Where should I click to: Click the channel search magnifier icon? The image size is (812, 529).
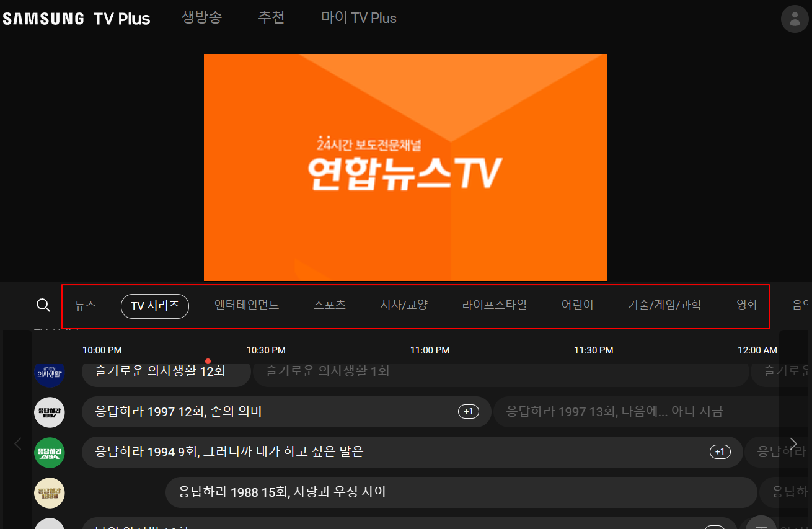(43, 305)
